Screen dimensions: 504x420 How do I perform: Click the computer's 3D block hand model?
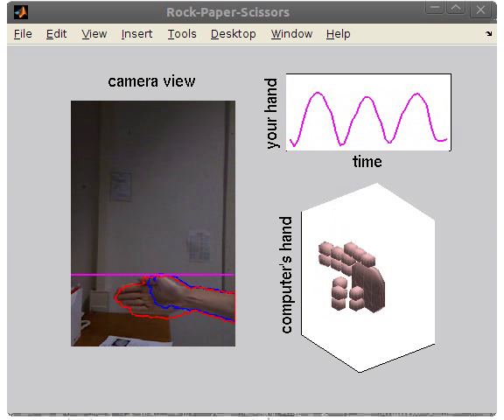352,277
